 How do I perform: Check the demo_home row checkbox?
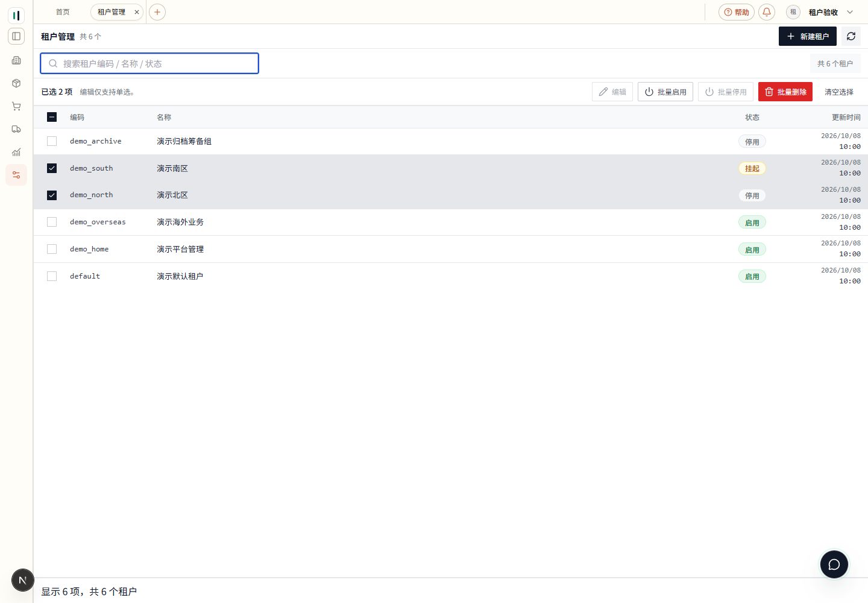[x=52, y=249]
